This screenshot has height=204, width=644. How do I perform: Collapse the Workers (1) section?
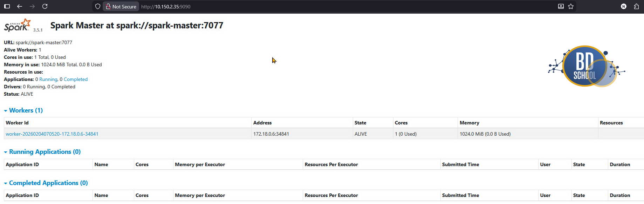tap(23, 110)
